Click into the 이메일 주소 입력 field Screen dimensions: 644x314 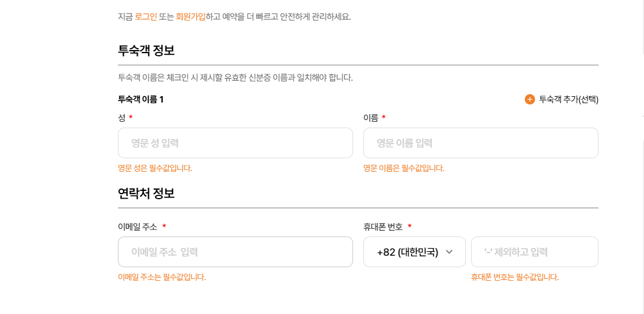click(x=235, y=252)
